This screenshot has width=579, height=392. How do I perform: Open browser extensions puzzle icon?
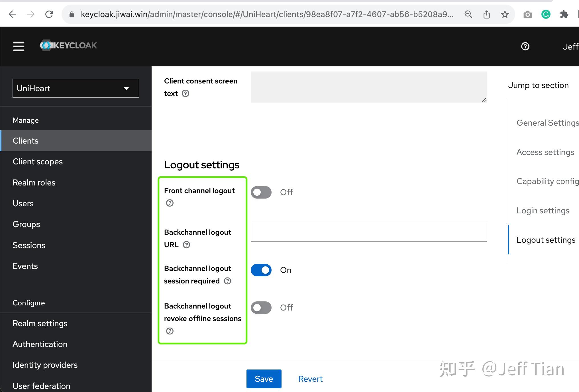(x=564, y=14)
